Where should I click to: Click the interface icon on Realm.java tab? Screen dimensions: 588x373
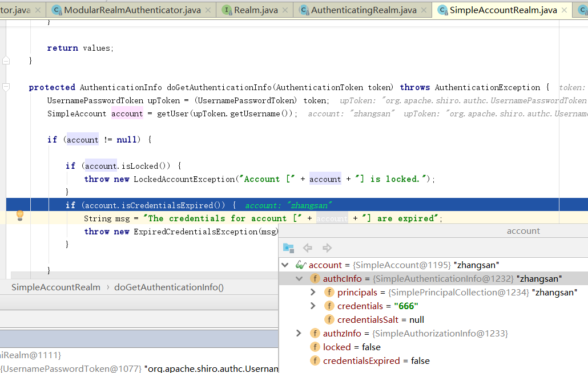tap(227, 10)
